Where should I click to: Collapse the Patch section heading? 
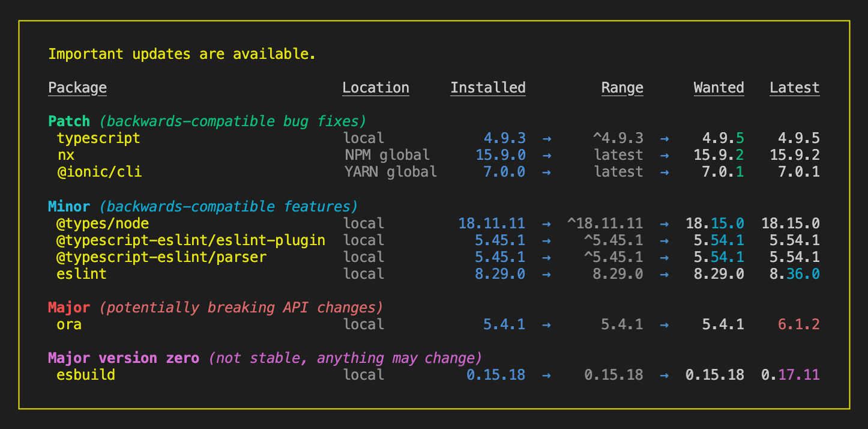tap(68, 121)
